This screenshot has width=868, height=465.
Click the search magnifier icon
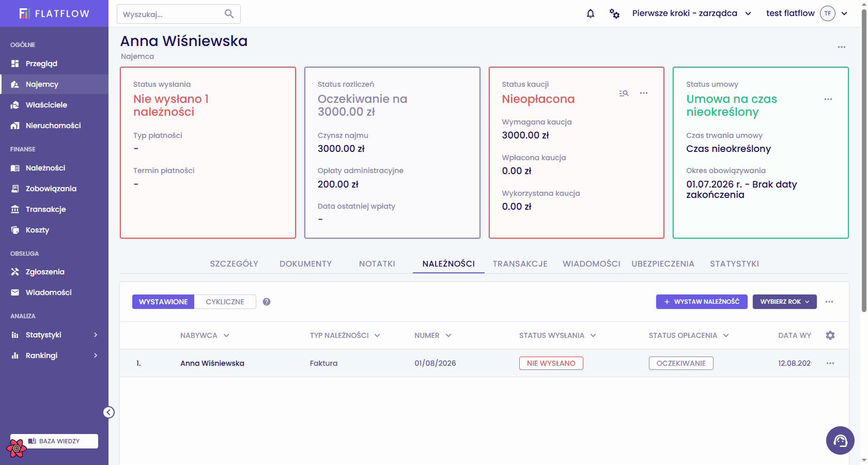click(229, 14)
